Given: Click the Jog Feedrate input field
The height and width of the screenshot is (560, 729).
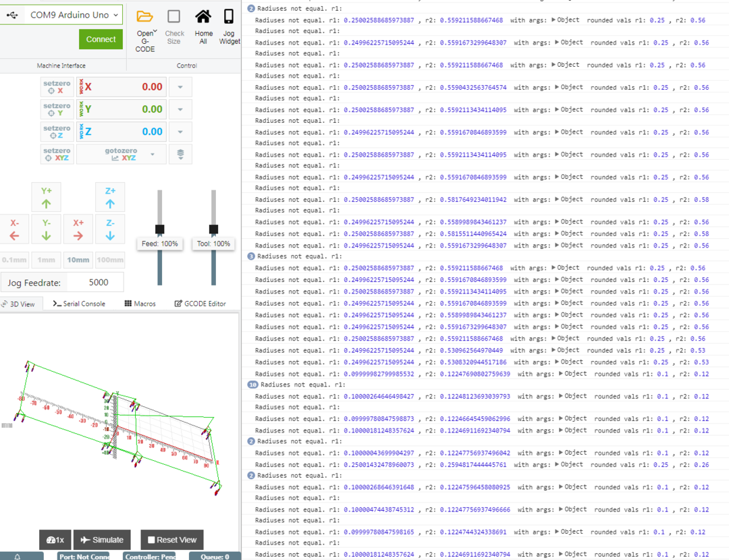Looking at the screenshot, I should [x=98, y=283].
